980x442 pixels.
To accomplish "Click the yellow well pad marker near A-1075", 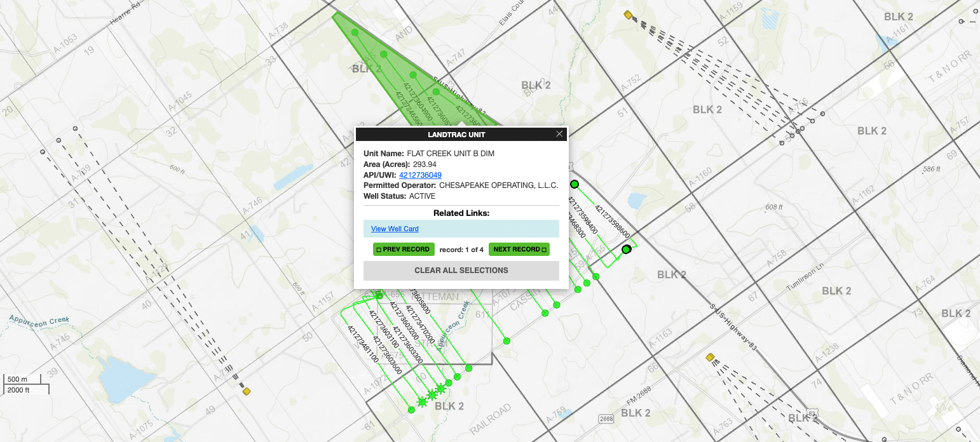I will pyautogui.click(x=247, y=392).
